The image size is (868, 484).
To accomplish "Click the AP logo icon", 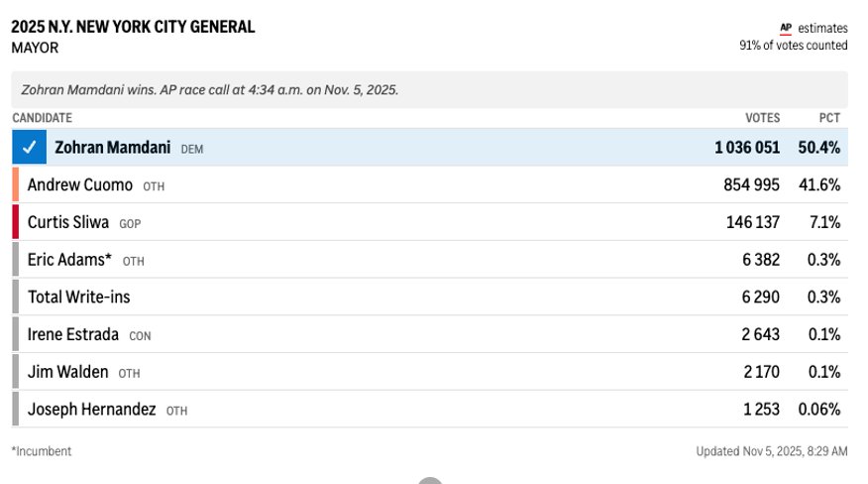I will pos(787,28).
